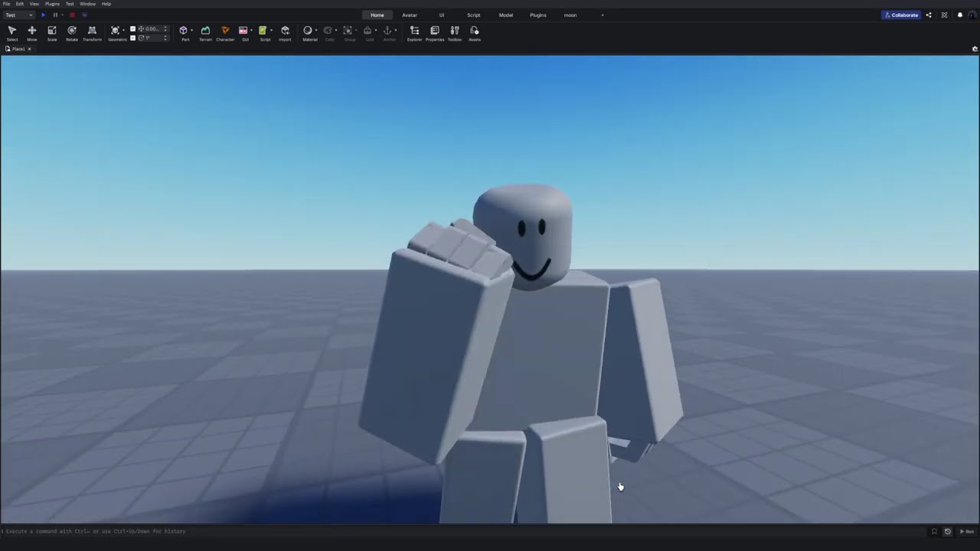Screen dimensions: 980x551
Task: Click the share icon beside Collaborate
Action: coord(929,15)
